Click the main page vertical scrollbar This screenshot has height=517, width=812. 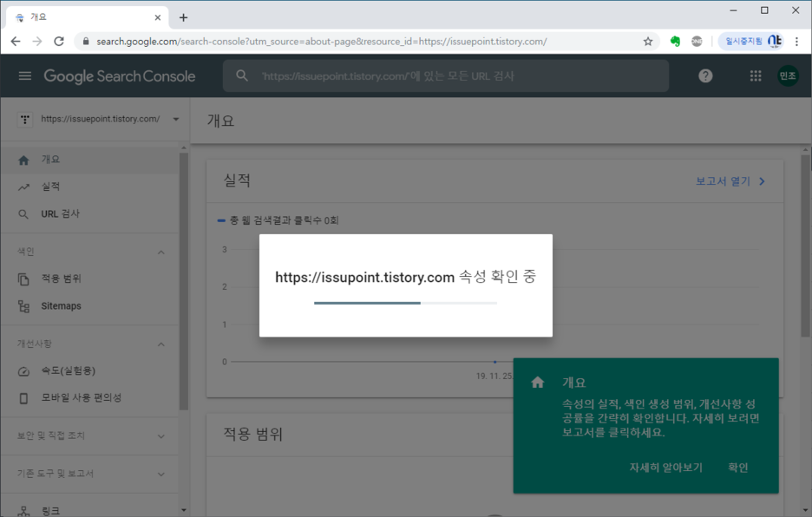pyautogui.click(x=805, y=246)
